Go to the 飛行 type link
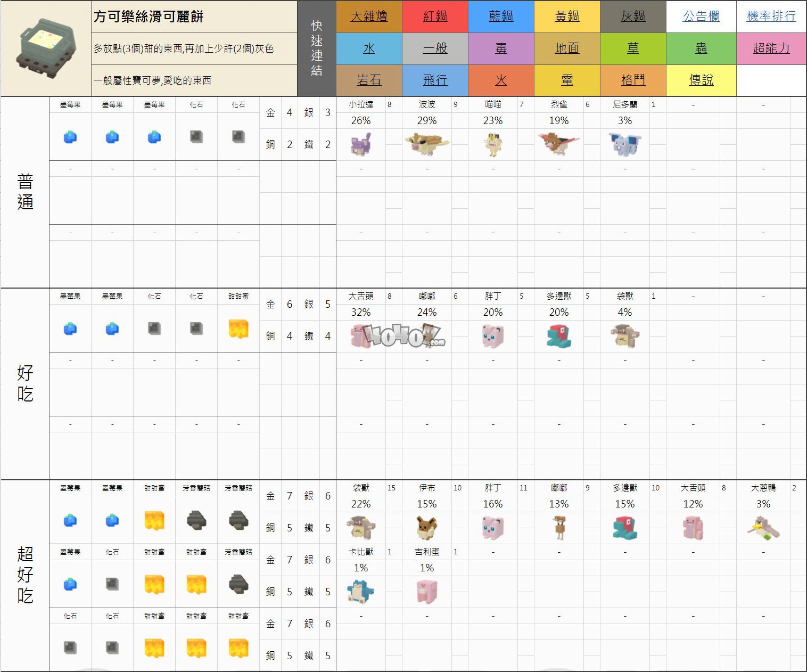The width and height of the screenshot is (807, 672). coord(435,80)
